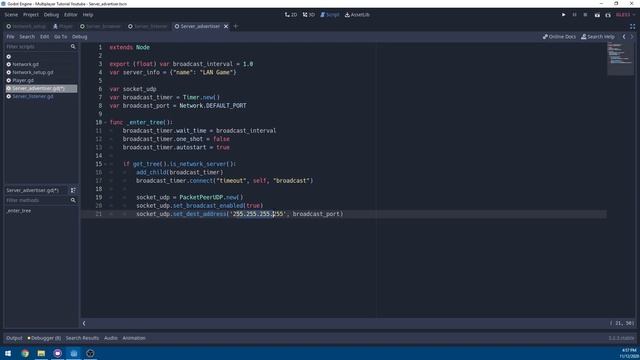Open the Go To menu
The image size is (640, 360).
pyautogui.click(x=60, y=37)
